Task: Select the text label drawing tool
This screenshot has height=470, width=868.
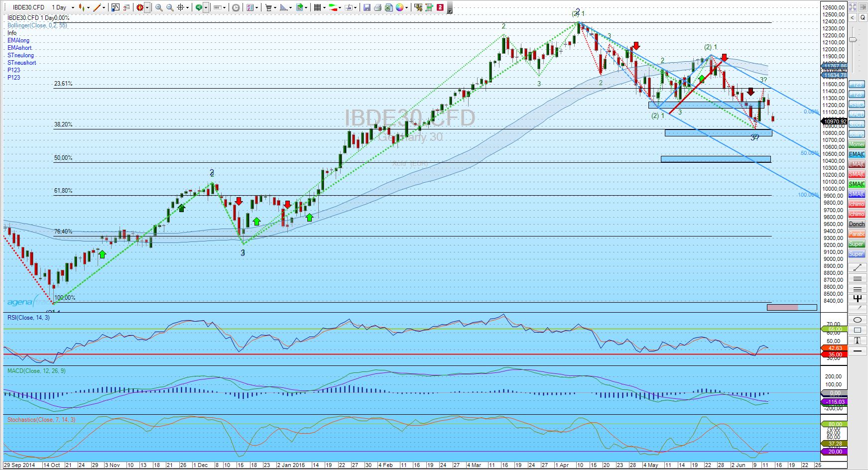Action: click(857, 341)
